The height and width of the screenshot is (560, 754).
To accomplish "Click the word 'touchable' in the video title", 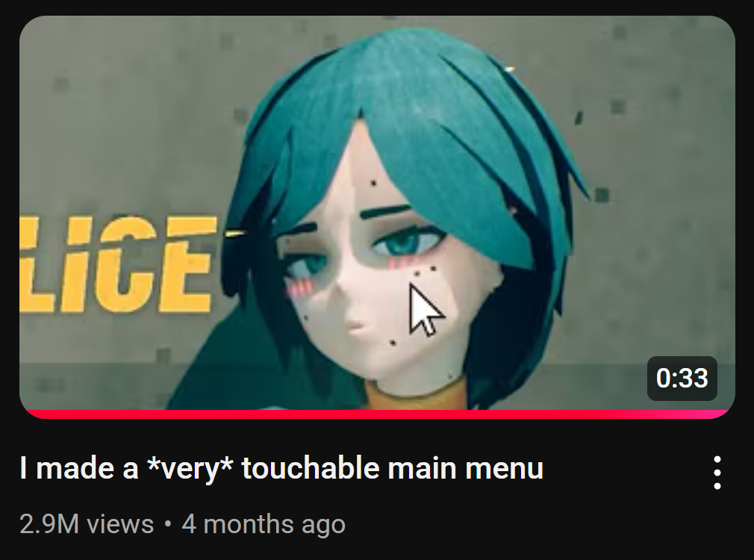I will pyautogui.click(x=311, y=467).
